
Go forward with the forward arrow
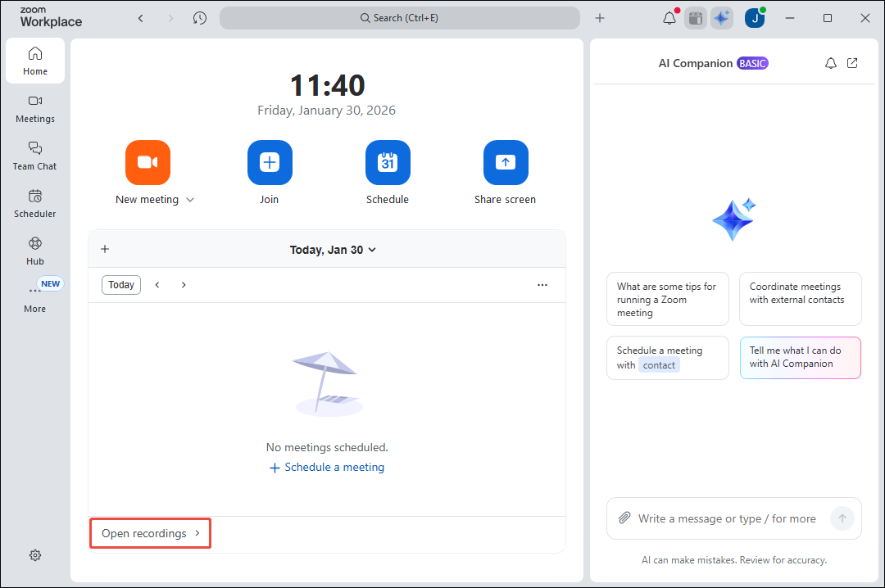coord(170,18)
